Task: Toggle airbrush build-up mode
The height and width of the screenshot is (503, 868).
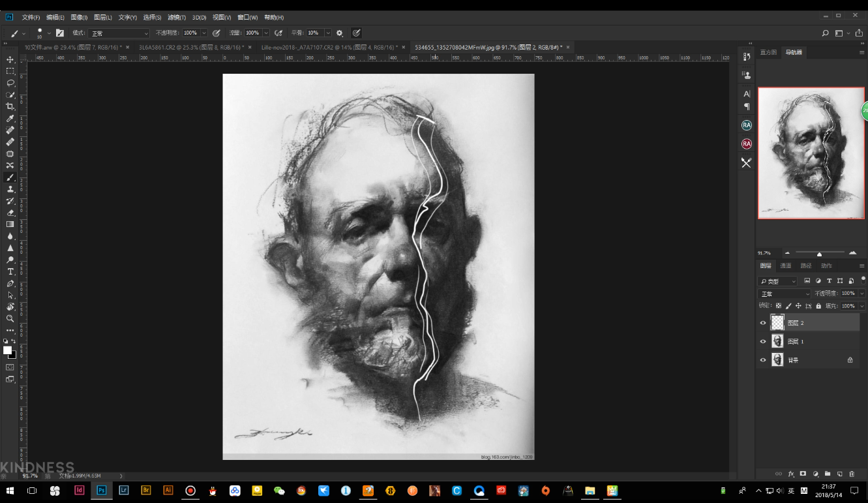Action: coord(278,33)
